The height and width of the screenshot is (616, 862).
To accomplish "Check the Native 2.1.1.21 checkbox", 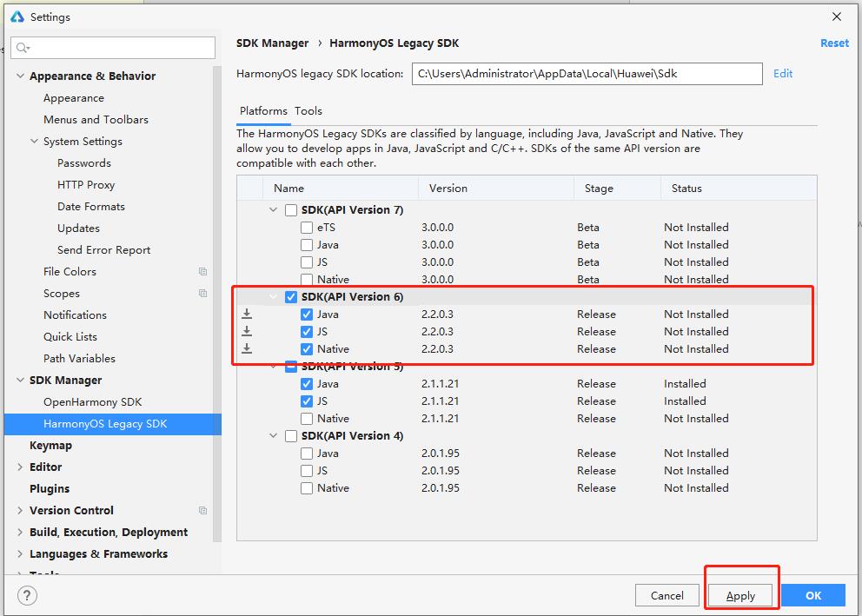I will (x=307, y=419).
